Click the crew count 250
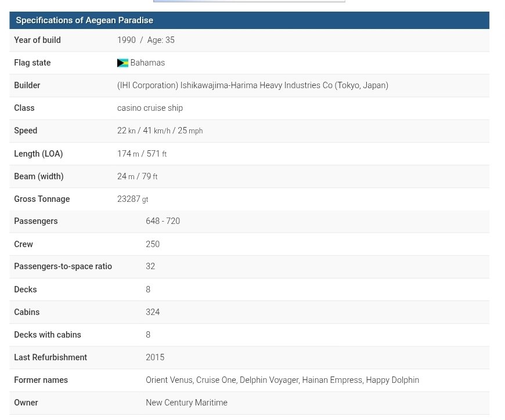This screenshot has height=420, width=505. [x=153, y=244]
